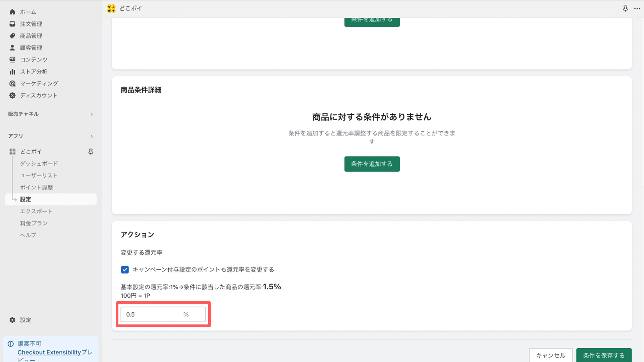Click the ホーム home icon
The width and height of the screenshot is (644, 362).
click(12, 12)
